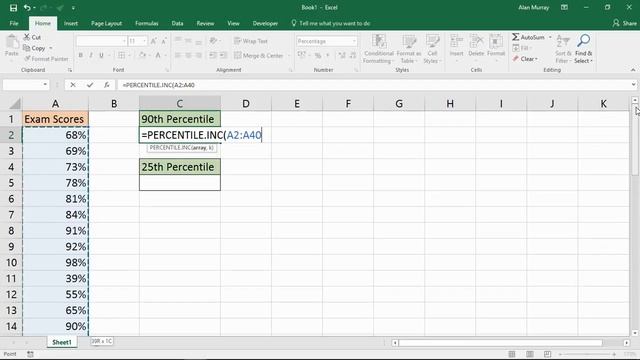Click AutoSum
The image size is (640, 360).
(529, 37)
